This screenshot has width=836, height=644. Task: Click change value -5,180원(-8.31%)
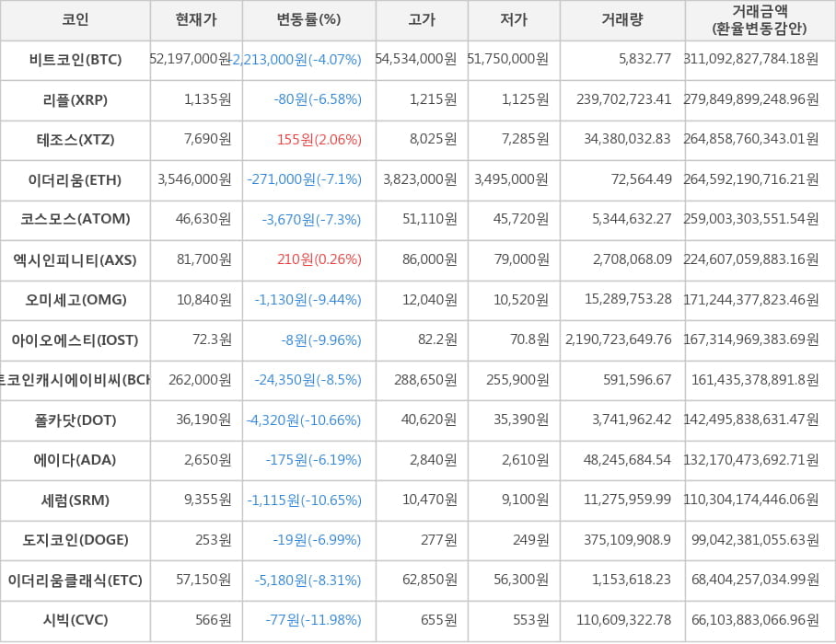click(308, 581)
